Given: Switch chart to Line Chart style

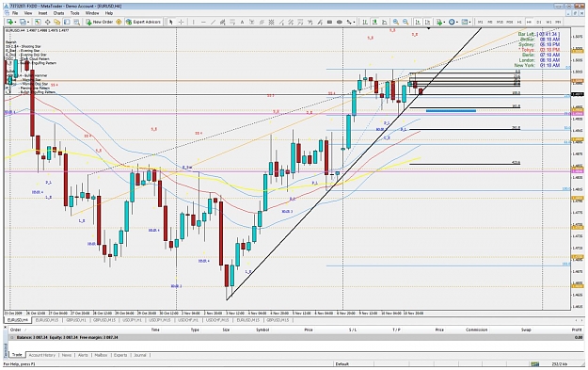Looking at the screenshot, I should [385, 23].
